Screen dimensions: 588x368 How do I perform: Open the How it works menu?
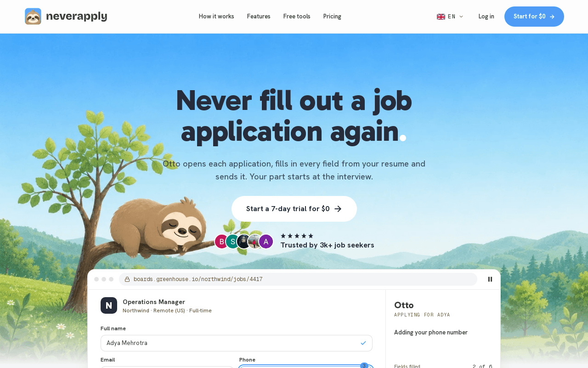tap(216, 17)
